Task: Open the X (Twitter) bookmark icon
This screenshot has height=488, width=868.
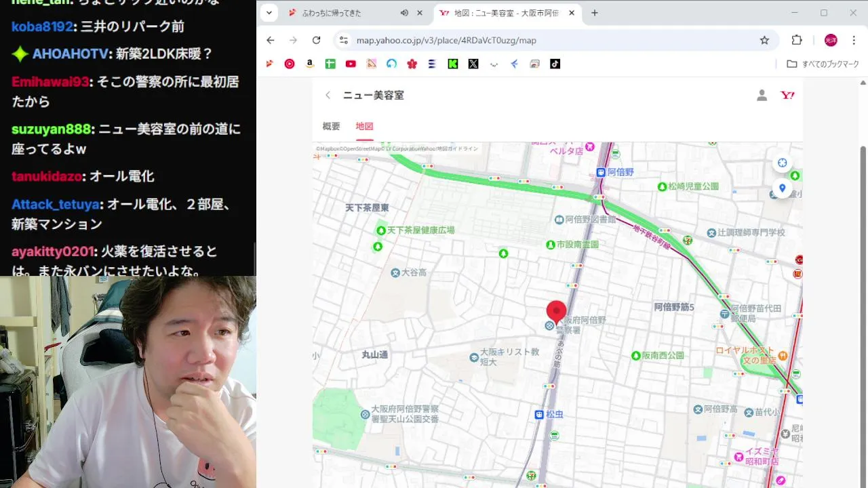Action: [x=473, y=64]
